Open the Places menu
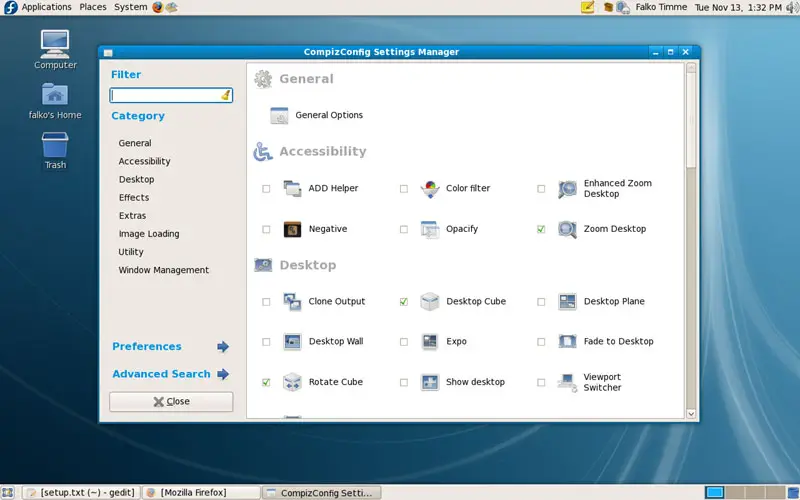This screenshot has height=500, width=800. click(x=93, y=7)
